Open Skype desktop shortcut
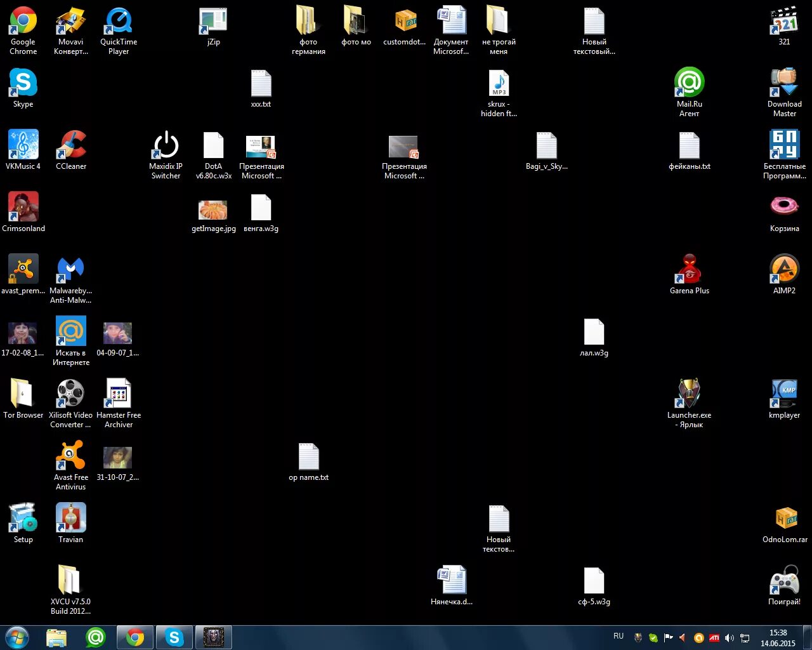 point(23,88)
